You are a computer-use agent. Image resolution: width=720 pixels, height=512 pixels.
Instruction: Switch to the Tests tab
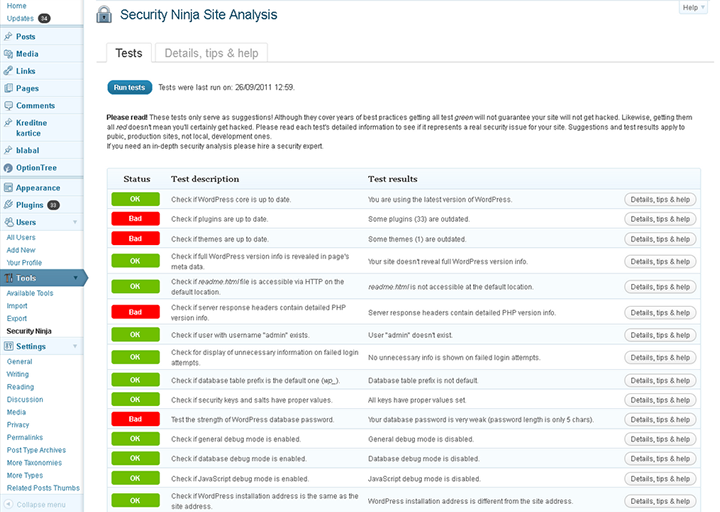pyautogui.click(x=129, y=53)
